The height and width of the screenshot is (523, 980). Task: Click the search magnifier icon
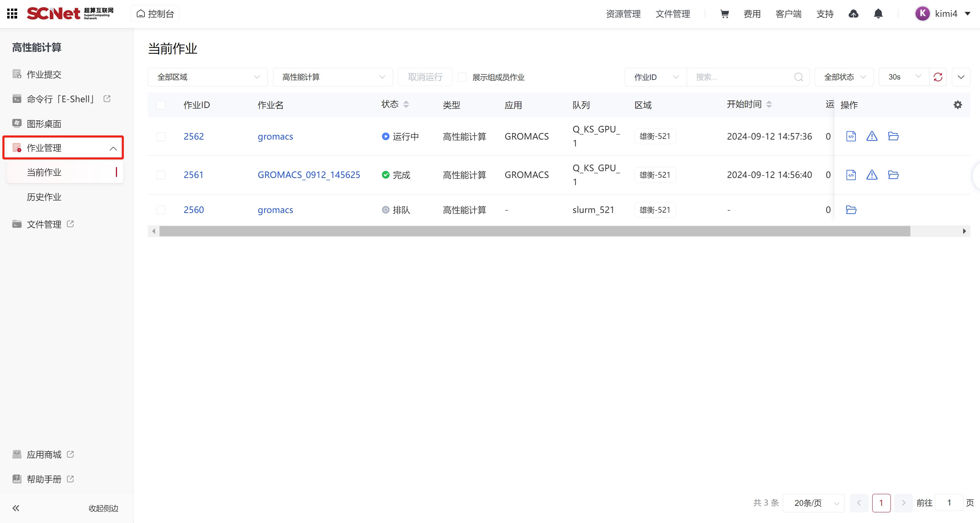coord(798,77)
